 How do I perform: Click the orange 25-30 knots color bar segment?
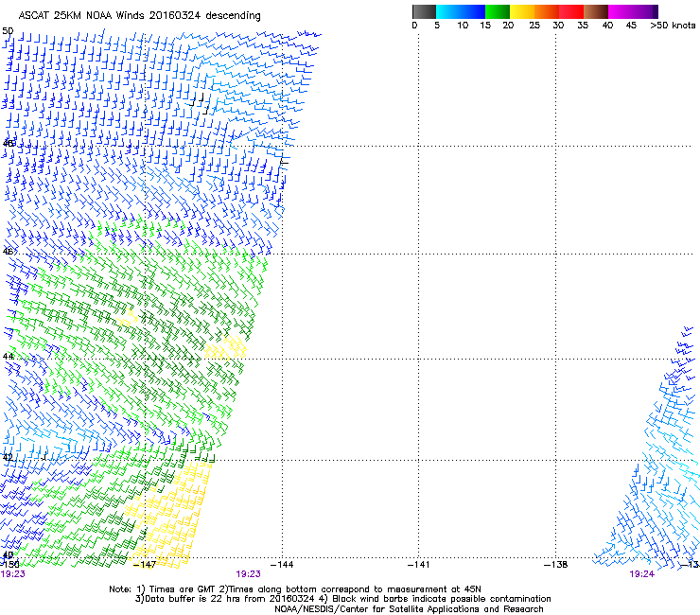point(547,11)
